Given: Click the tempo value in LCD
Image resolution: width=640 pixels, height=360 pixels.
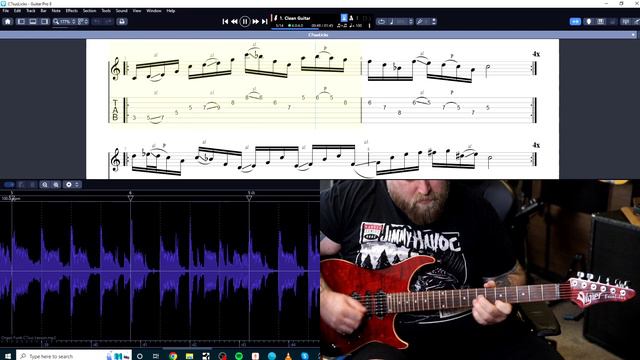Looking at the screenshot, I should 356,25.
